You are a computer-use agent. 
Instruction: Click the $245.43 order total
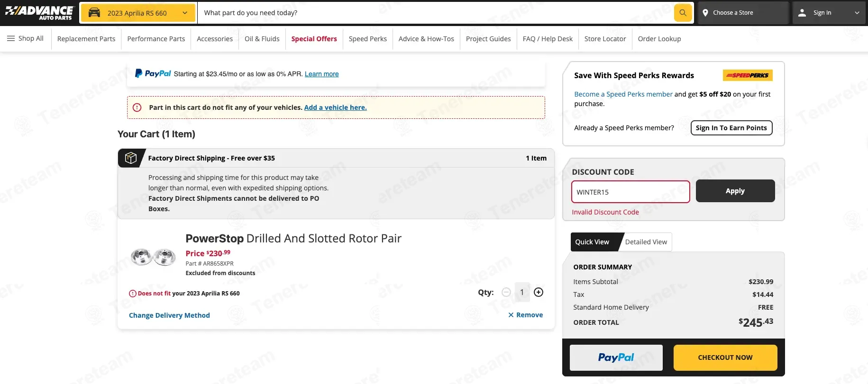756,322
